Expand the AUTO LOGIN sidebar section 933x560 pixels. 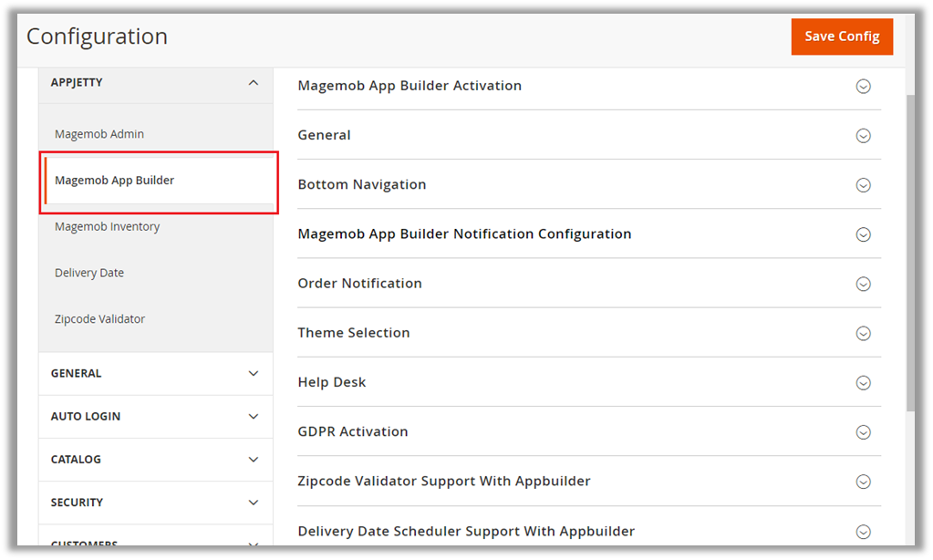click(x=253, y=417)
